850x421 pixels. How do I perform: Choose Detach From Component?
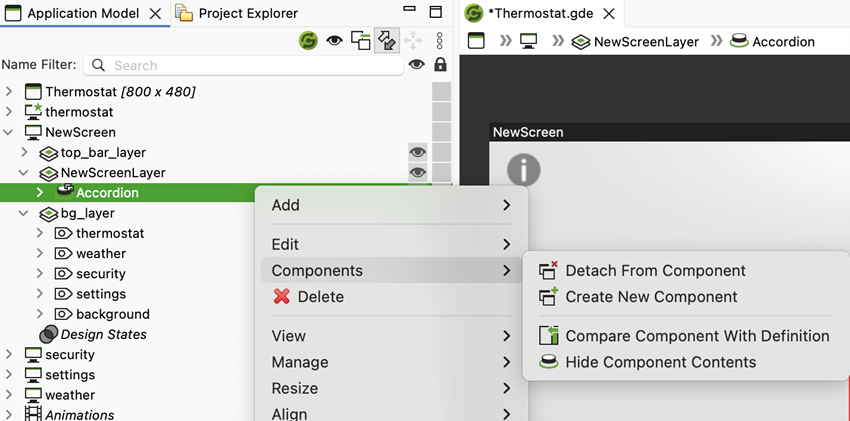686,271
